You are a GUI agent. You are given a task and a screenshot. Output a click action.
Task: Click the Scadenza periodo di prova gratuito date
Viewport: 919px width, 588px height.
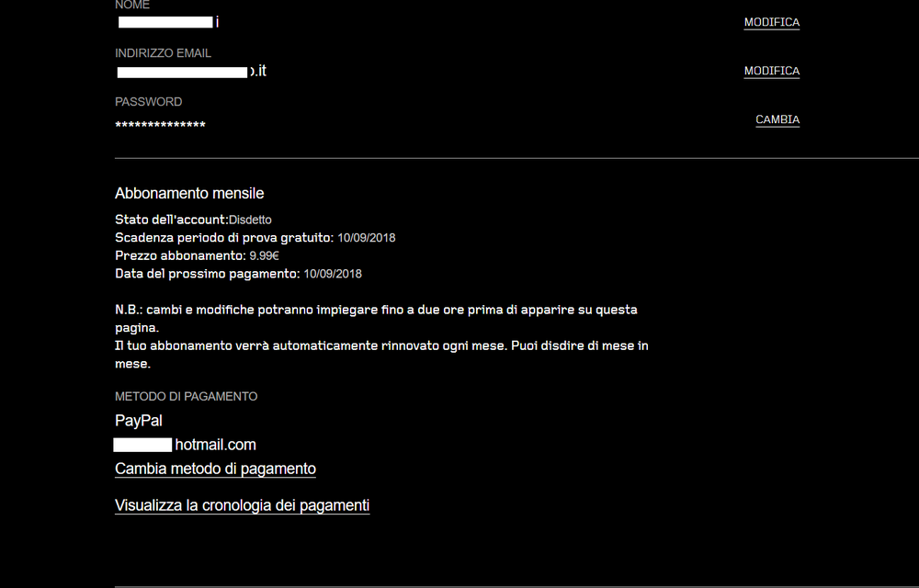point(367,238)
